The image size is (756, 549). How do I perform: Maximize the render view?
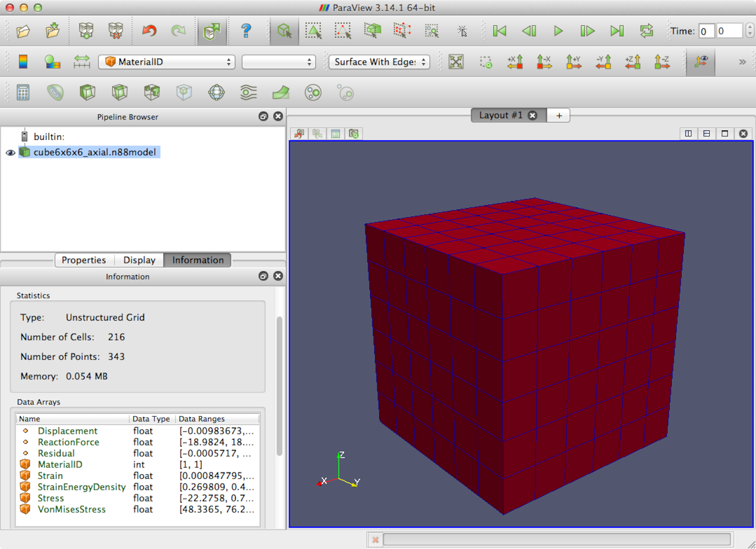(724, 134)
